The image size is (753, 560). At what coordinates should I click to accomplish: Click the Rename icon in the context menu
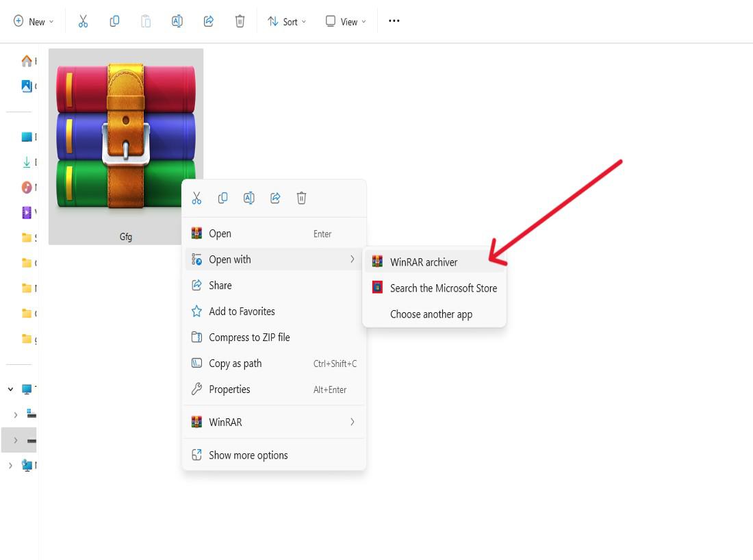(248, 198)
